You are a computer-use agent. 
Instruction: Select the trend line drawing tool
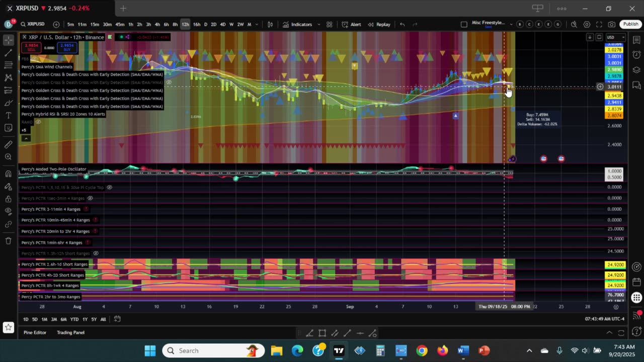coord(9,52)
